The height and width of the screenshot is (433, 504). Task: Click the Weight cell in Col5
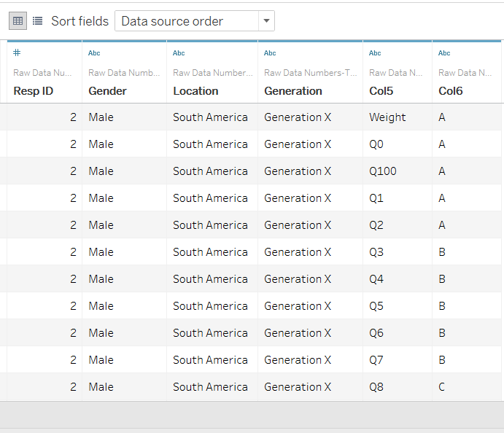coord(387,117)
